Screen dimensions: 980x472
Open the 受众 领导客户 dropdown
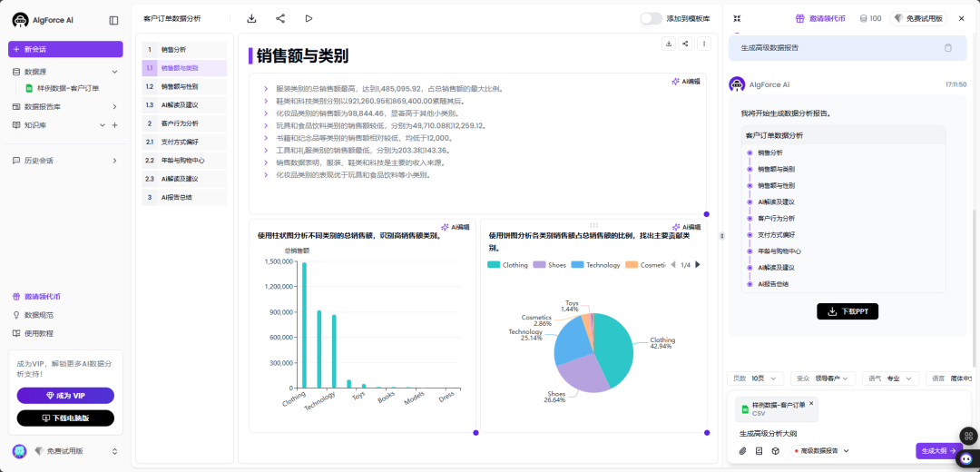822,379
